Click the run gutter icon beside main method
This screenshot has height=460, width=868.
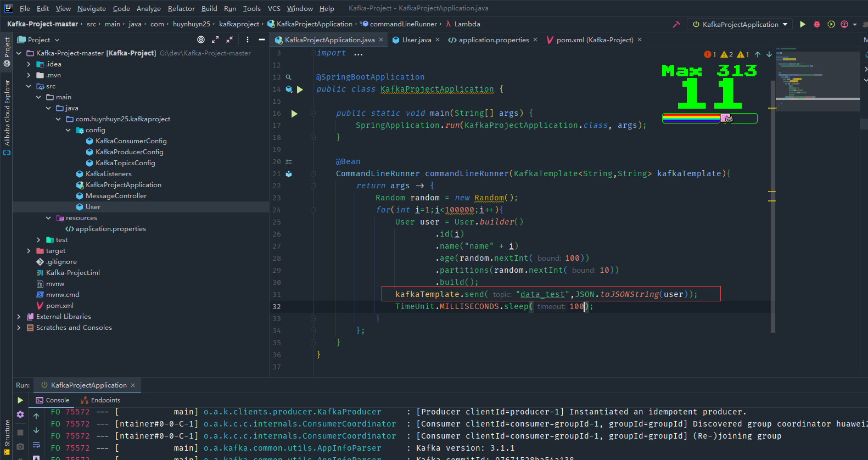point(294,114)
